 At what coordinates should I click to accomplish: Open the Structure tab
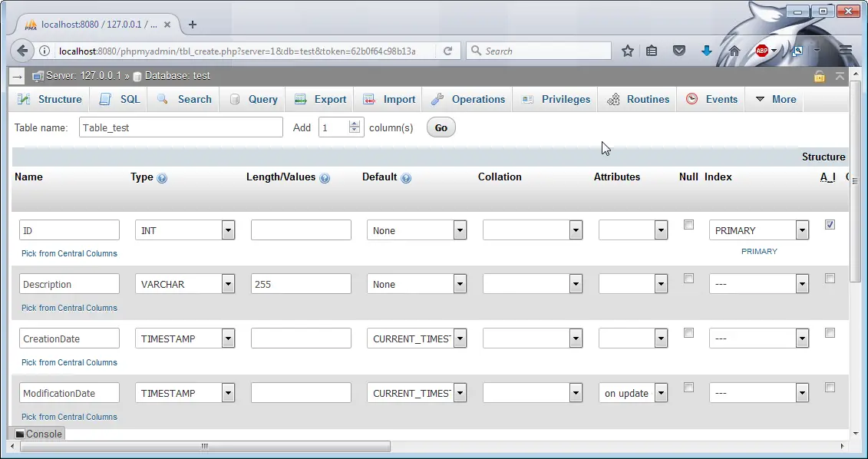(49, 99)
